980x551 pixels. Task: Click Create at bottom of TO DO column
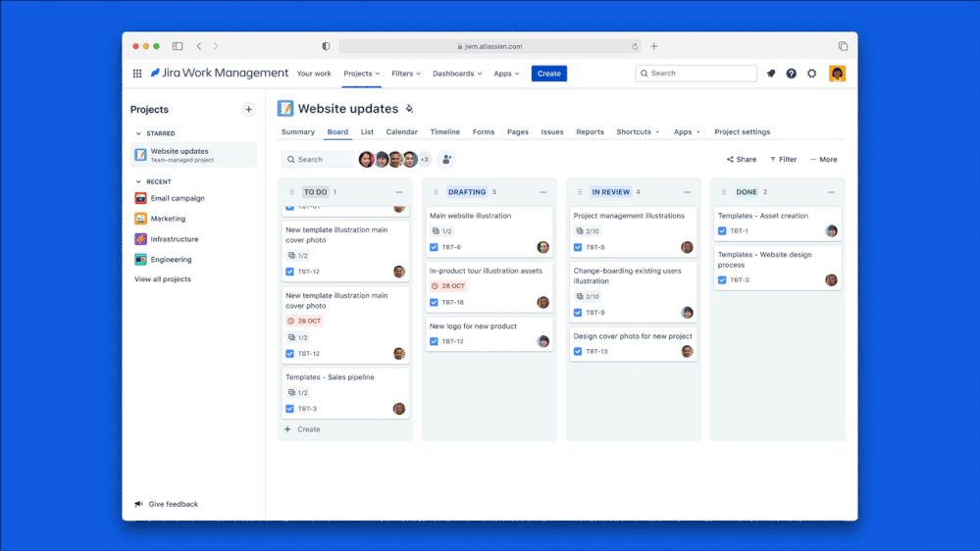tap(302, 429)
